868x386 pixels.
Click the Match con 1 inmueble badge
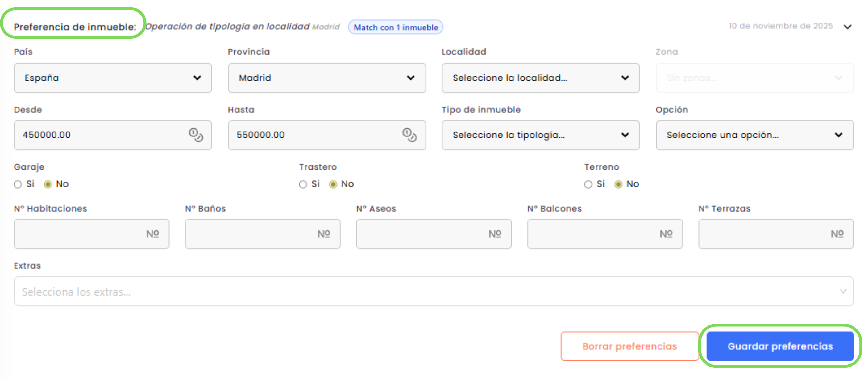click(396, 27)
